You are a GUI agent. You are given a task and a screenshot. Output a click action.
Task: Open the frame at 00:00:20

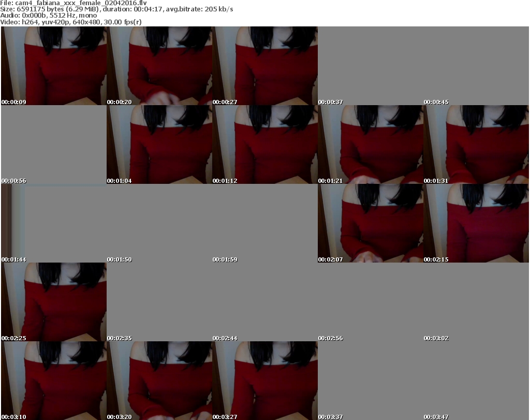(x=159, y=66)
